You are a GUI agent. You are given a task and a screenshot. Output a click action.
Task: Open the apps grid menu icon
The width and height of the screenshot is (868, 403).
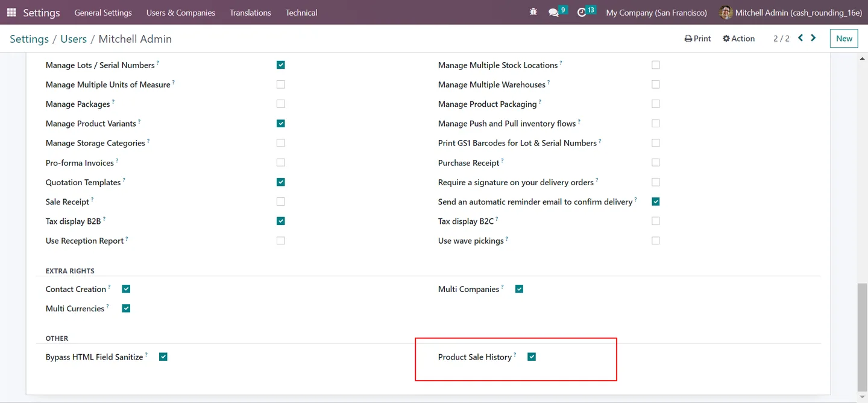tap(11, 12)
